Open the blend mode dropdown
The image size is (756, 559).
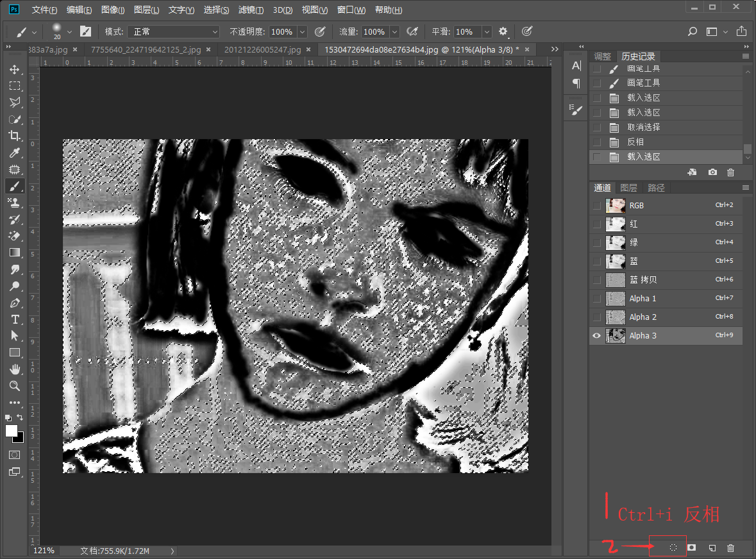(173, 31)
